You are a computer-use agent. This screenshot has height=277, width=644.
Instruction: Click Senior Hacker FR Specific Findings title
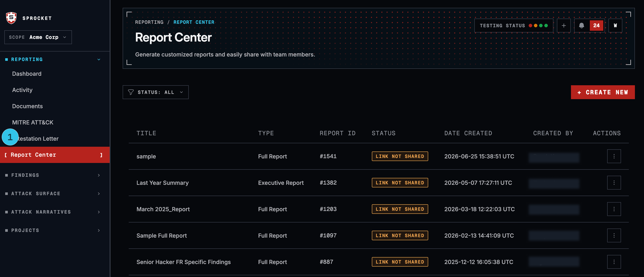pyautogui.click(x=184, y=262)
